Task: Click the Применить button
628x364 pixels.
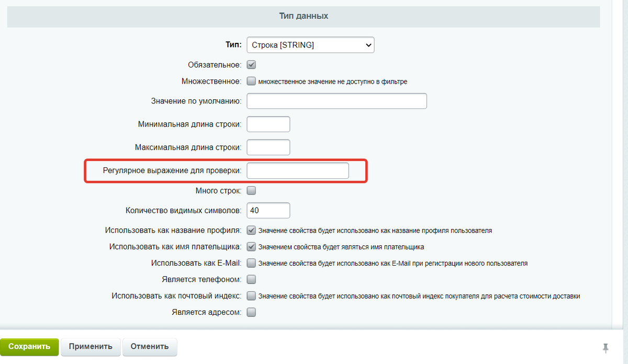Action: [x=91, y=347]
